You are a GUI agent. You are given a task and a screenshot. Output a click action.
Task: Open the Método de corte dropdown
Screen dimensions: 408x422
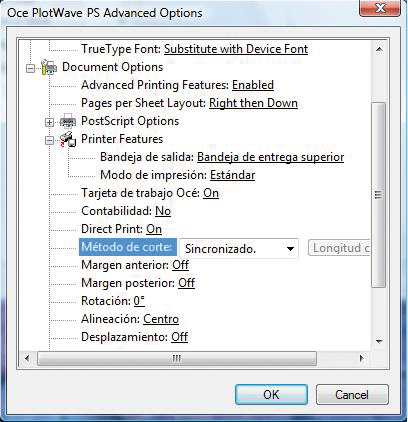tap(239, 249)
